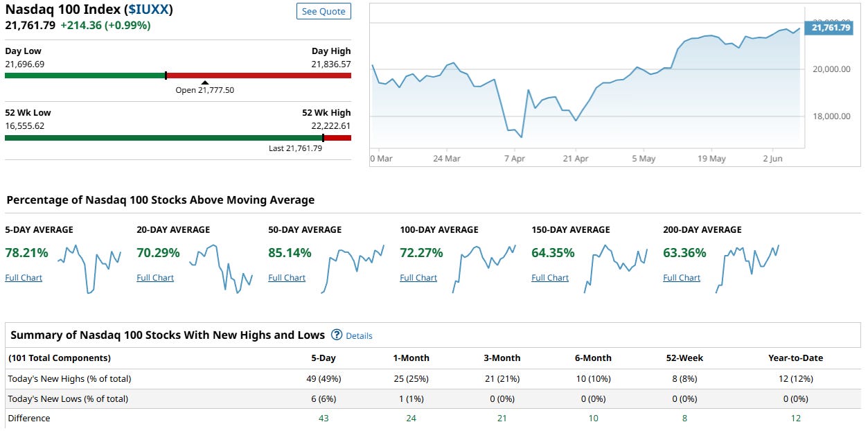
Task: Select the Year-to-Date column header
Action: coord(796,358)
